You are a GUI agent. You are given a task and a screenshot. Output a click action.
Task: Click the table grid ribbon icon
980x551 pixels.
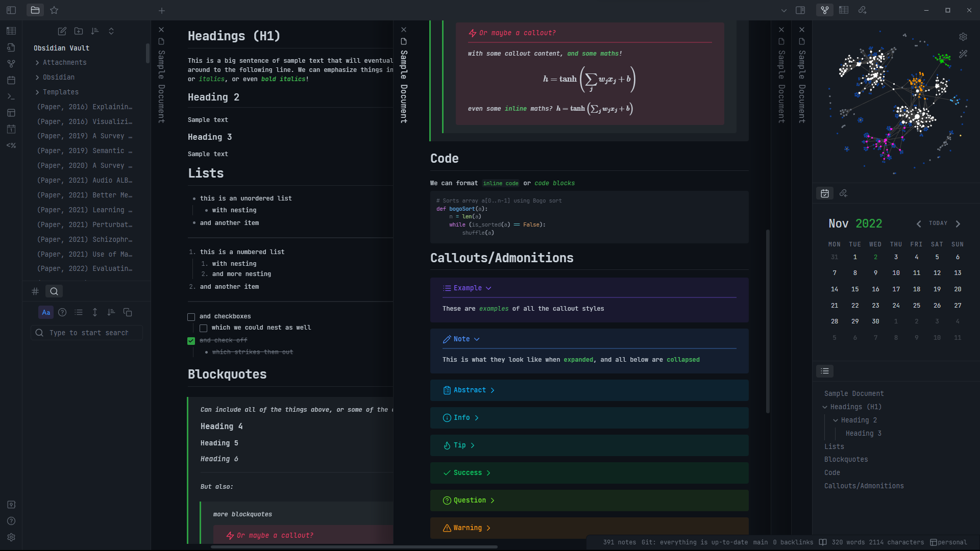click(11, 31)
